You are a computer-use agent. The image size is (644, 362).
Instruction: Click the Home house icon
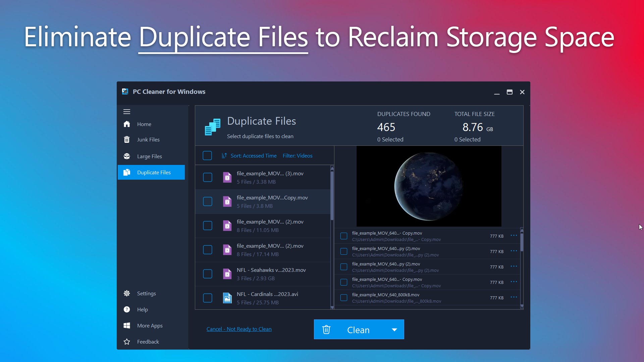point(127,124)
